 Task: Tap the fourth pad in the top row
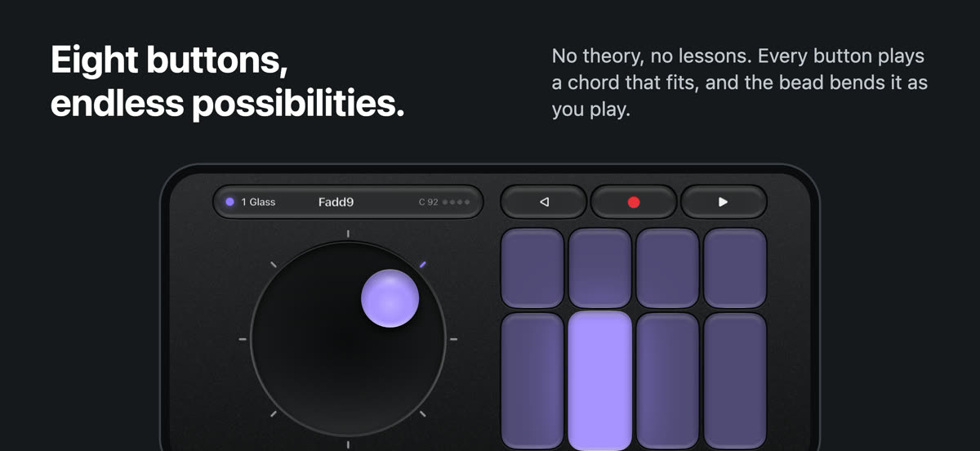click(735, 268)
